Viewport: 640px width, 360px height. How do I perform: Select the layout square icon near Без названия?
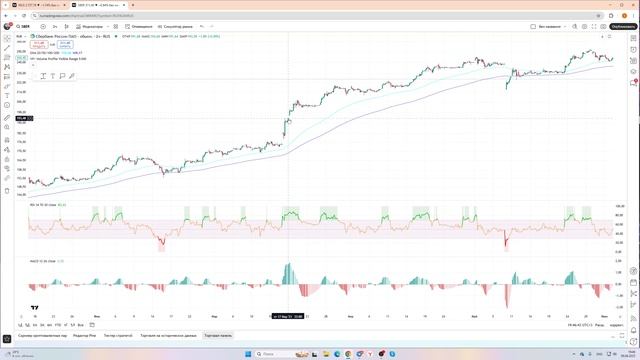pyautogui.click(x=533, y=27)
